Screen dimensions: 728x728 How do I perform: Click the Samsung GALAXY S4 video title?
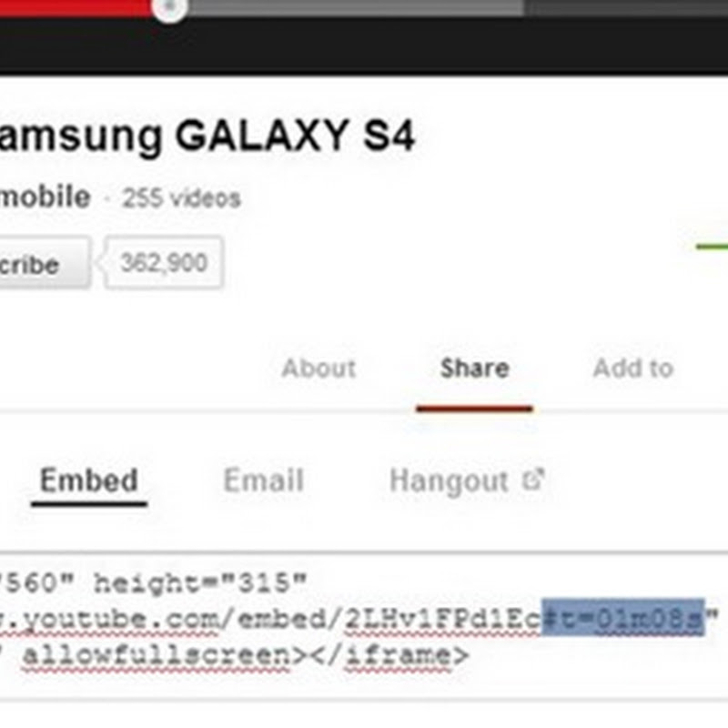tap(207, 136)
